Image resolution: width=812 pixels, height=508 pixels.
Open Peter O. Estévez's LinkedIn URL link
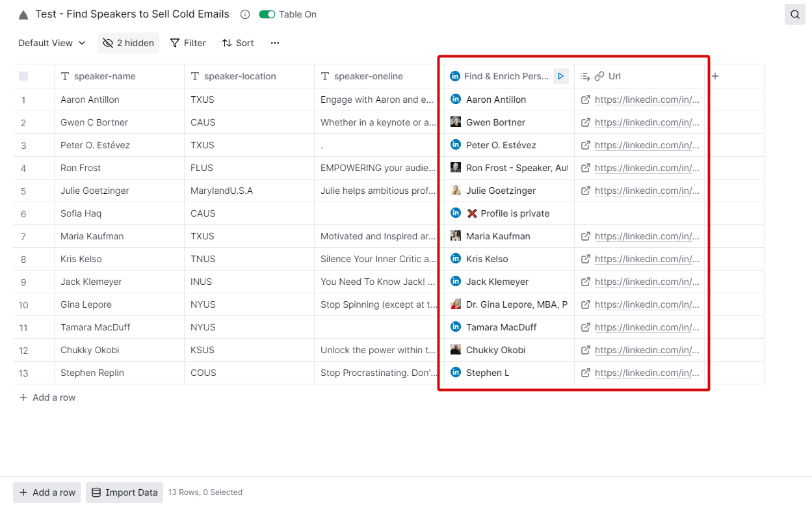(x=647, y=145)
